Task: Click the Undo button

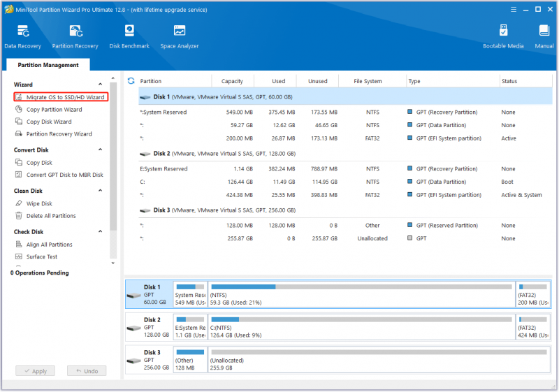Action: tap(87, 371)
